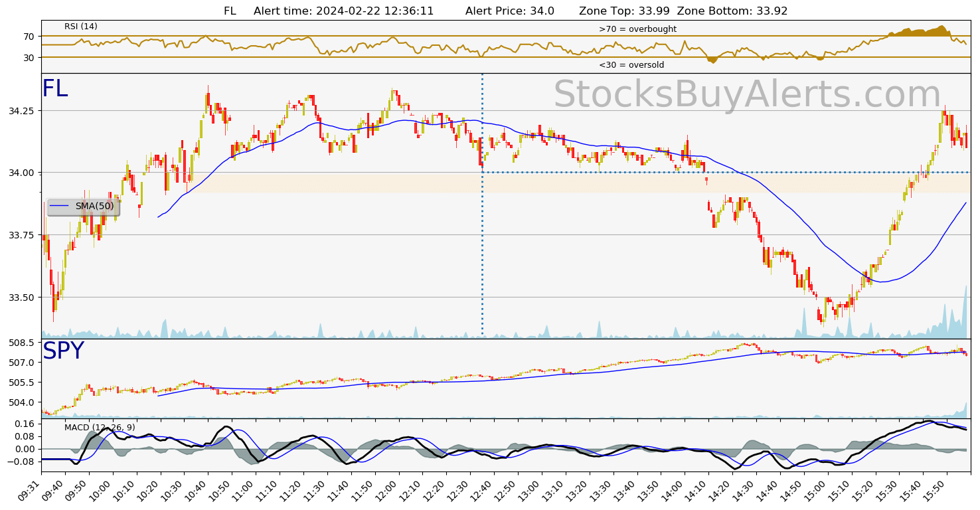Click the MACD 0.16 axis label
Screen dimensions: 980x510
point(26,424)
